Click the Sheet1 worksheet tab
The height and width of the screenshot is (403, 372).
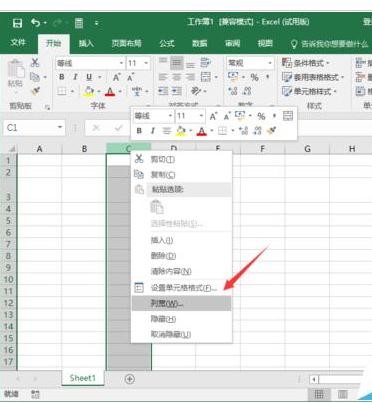(83, 378)
